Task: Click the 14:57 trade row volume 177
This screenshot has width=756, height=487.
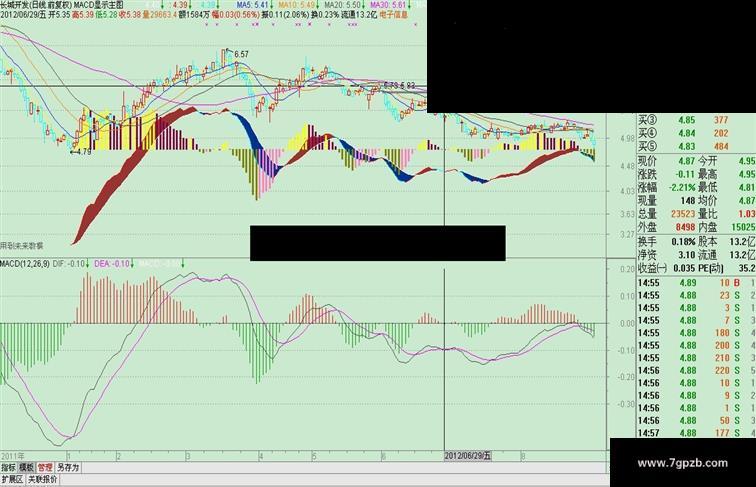Action: tap(722, 433)
